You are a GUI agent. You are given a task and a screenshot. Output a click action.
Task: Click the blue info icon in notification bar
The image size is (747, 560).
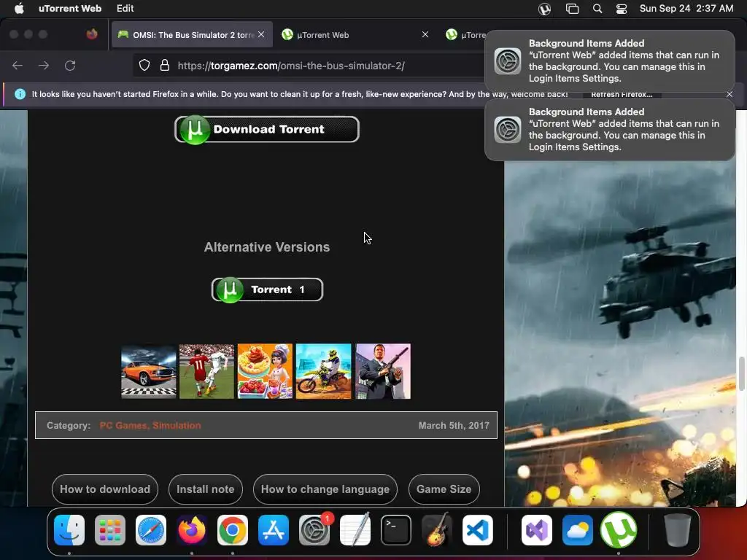pyautogui.click(x=20, y=94)
